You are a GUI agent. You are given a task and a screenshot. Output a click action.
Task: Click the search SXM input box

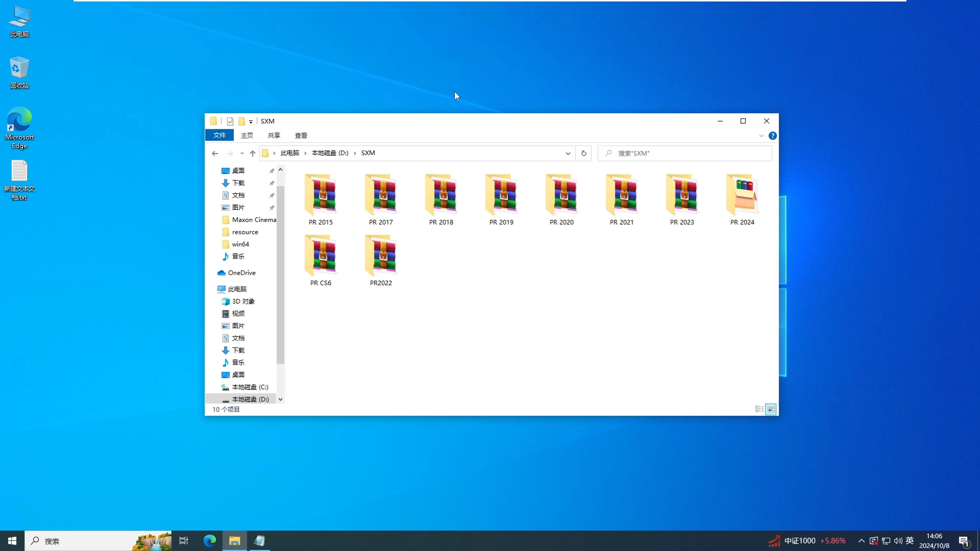coord(685,153)
